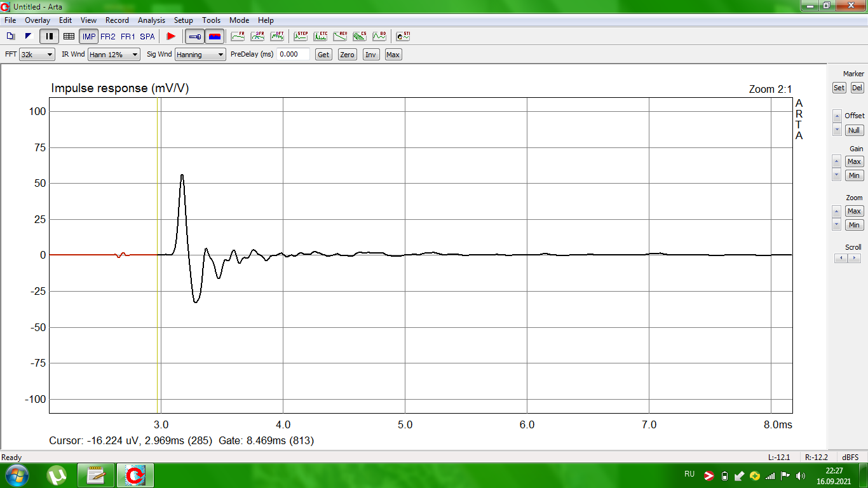
Task: Start recording with the red play icon
Action: (x=171, y=36)
